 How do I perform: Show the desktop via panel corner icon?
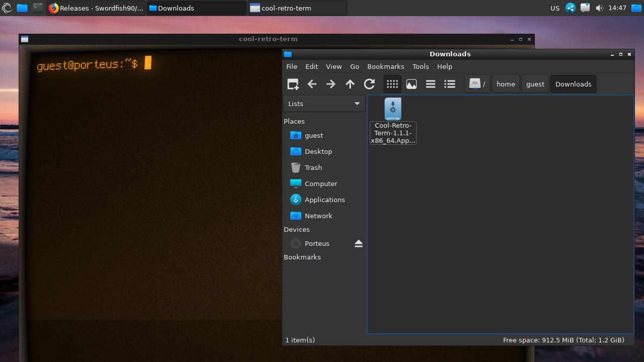(x=636, y=8)
